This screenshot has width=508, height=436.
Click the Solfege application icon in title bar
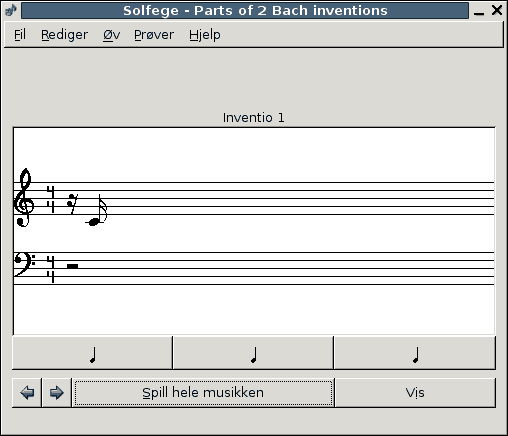11,10
